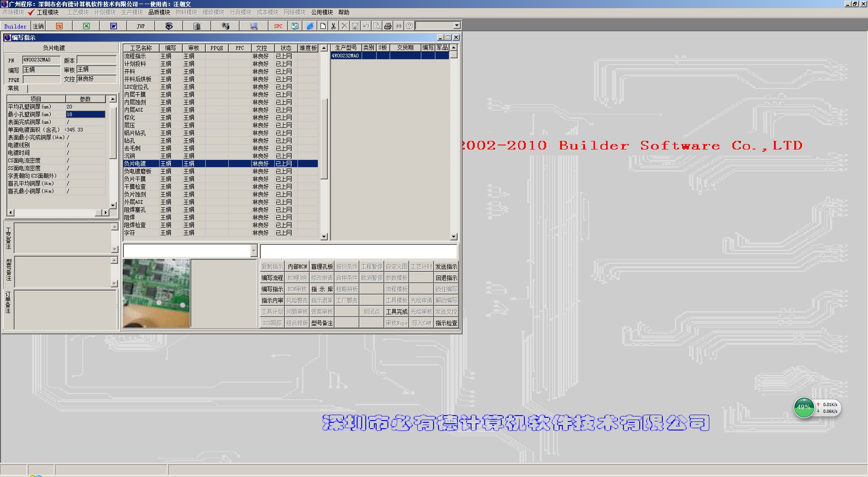Click the help question mark icon
The width and height of the screenshot is (868, 477).
point(409,26)
